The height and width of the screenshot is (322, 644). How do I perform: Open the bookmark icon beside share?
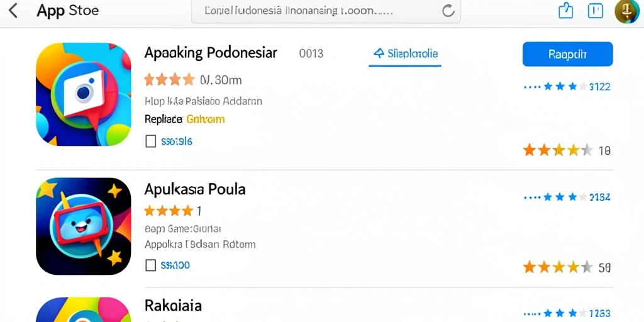tap(595, 11)
